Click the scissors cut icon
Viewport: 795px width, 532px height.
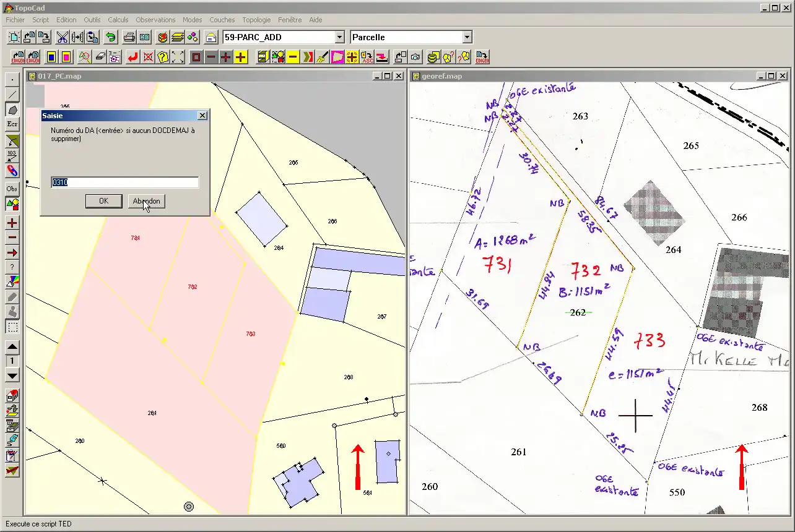[62, 37]
